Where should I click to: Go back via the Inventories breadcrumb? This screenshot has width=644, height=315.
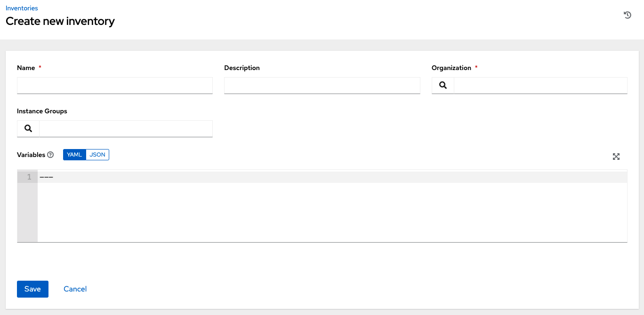coord(22,8)
